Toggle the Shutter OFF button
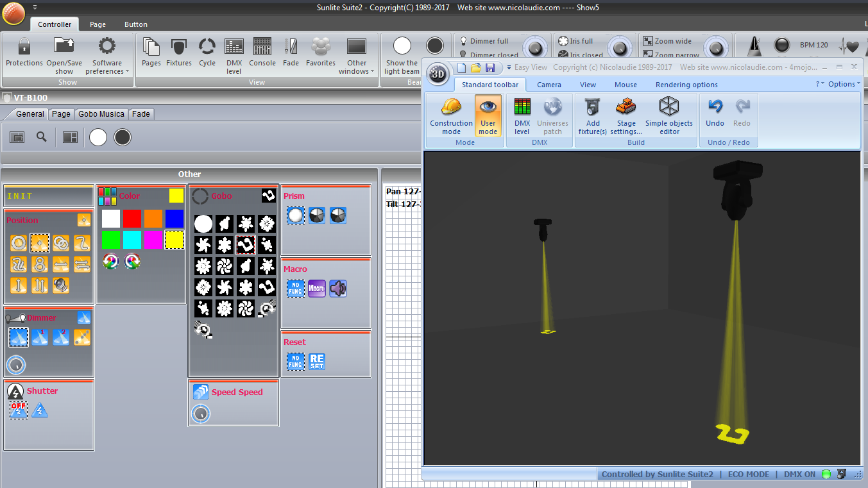This screenshot has height=488, width=868. point(19,409)
